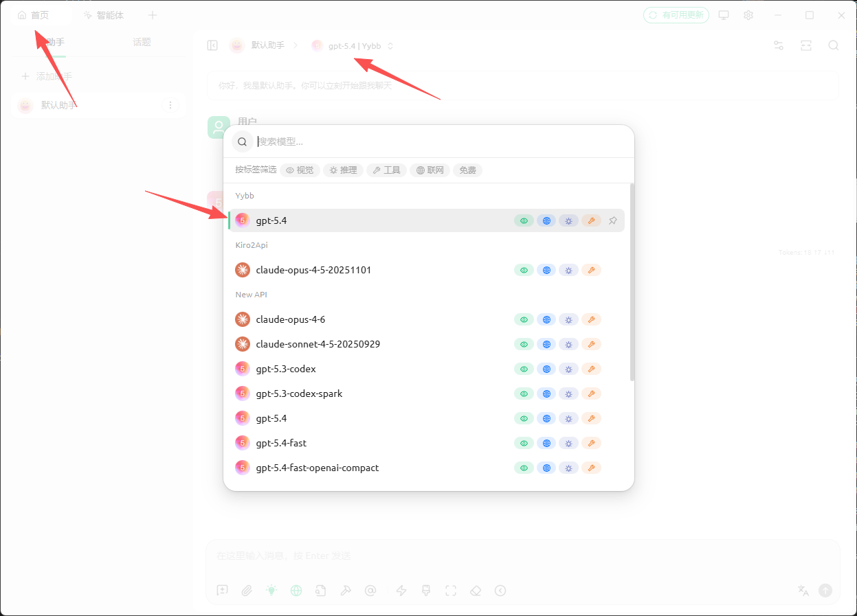Click 添加助手 to add an assistant
Screen dimensions: 857x616
46,76
